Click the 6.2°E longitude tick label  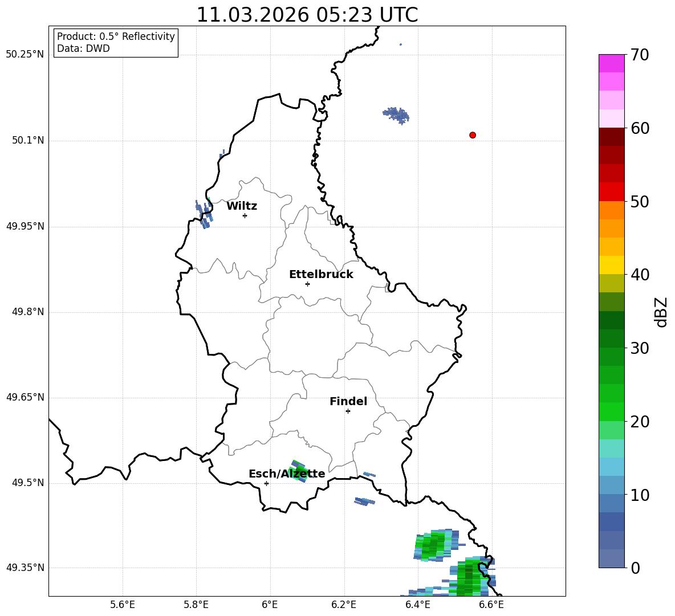[344, 605]
